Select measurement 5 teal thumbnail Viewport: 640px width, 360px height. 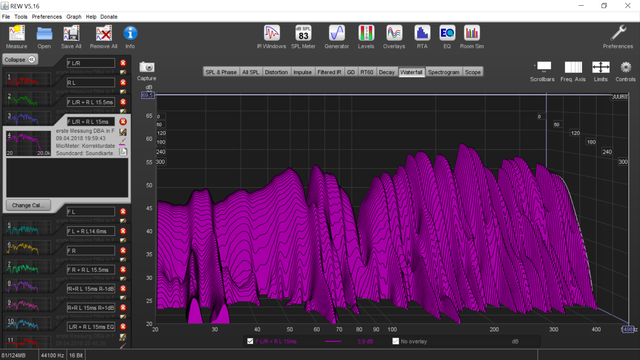tap(29, 229)
